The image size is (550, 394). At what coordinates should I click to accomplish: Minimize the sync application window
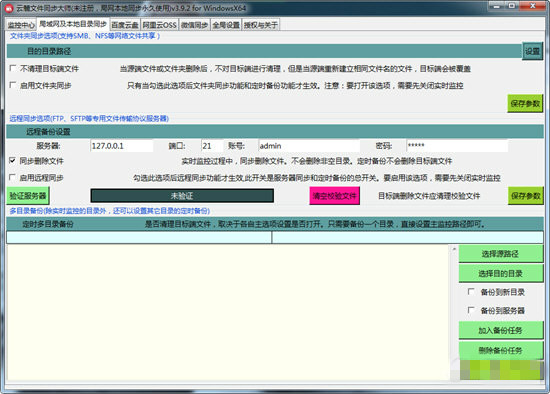coord(497,6)
